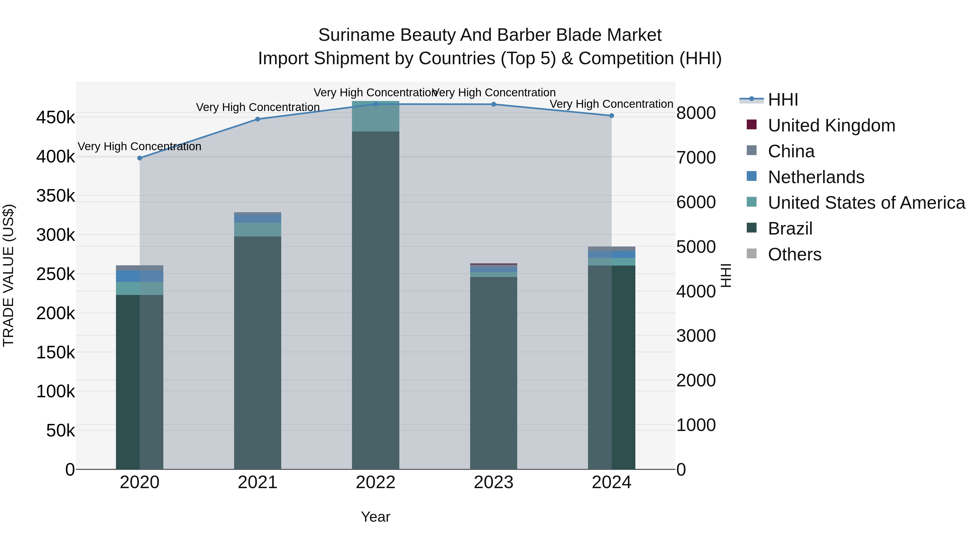Screen dimensions: 980x551
Task: Click the TRADE VALUE (US$) axis title
Action: pos(8,275)
